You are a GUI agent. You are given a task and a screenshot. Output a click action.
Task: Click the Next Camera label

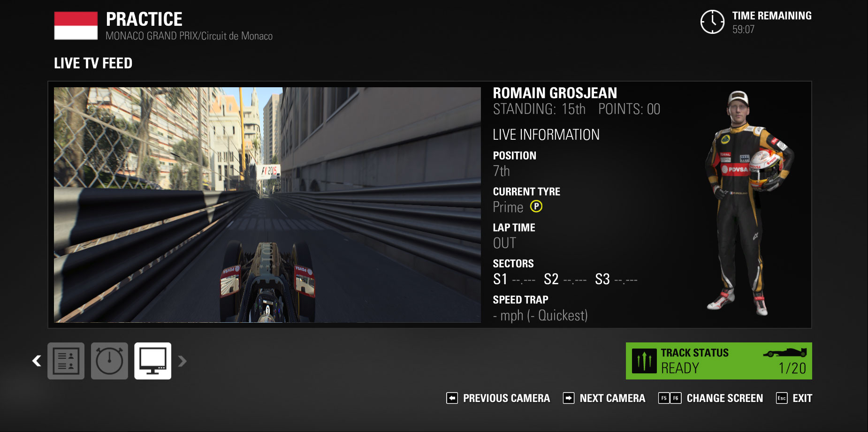tap(612, 398)
